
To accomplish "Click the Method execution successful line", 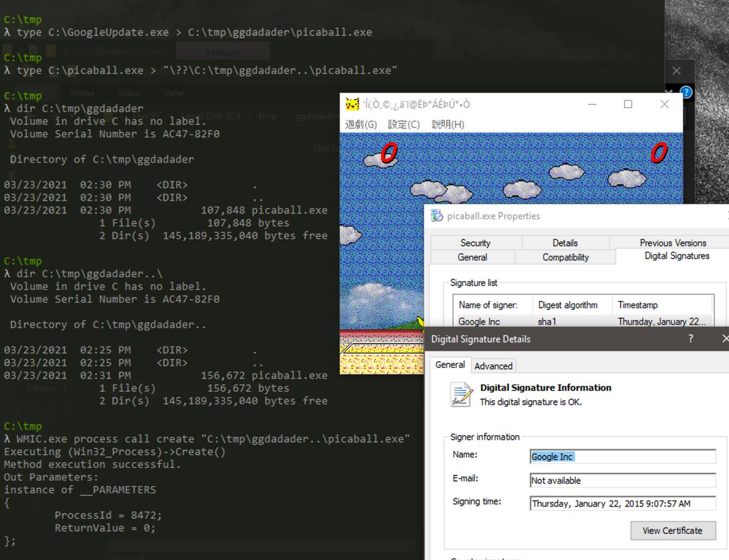I will click(92, 464).
